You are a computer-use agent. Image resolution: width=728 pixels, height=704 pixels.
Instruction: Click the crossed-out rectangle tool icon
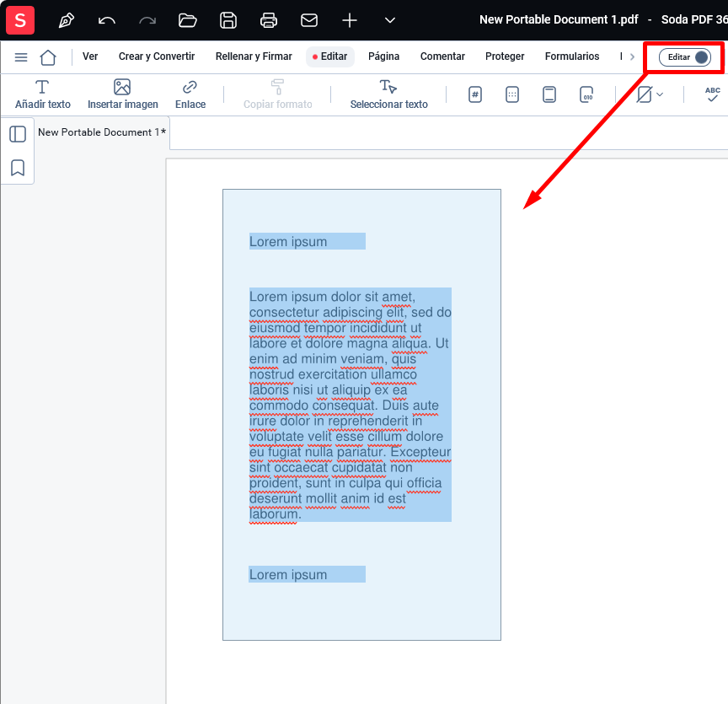[x=645, y=94]
